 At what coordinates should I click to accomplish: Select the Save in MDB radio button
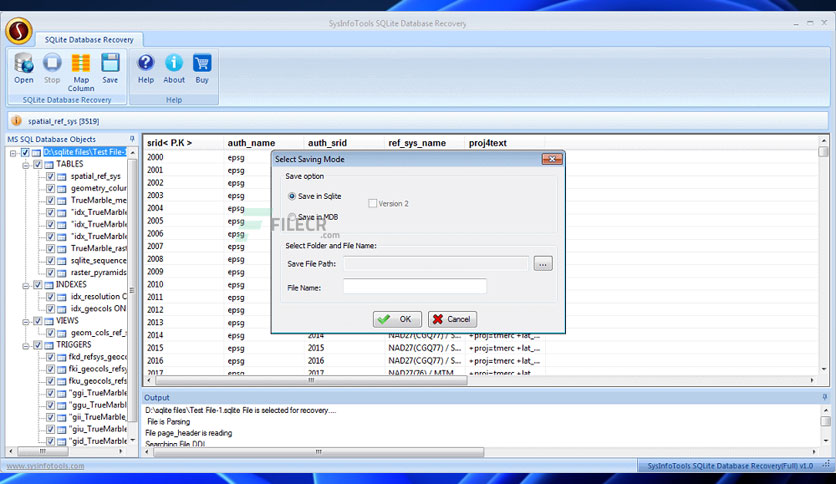coord(292,216)
